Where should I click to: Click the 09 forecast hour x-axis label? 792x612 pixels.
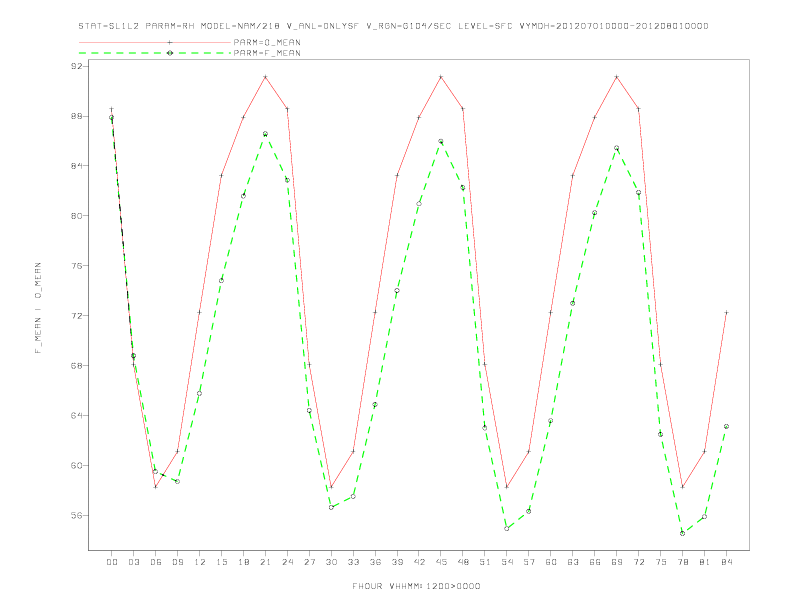coord(177,562)
